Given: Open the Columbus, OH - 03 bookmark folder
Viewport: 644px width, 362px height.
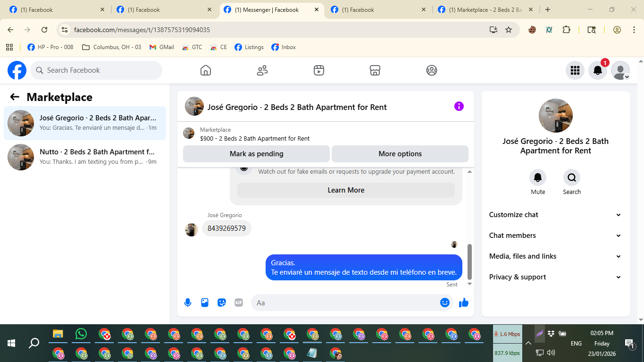Looking at the screenshot, I should point(112,47).
